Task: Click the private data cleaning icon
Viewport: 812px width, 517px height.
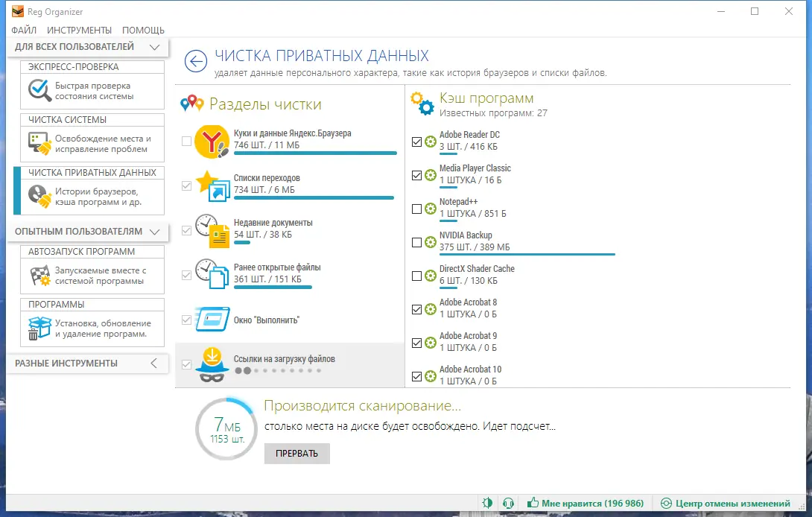Action: pyautogui.click(x=40, y=197)
